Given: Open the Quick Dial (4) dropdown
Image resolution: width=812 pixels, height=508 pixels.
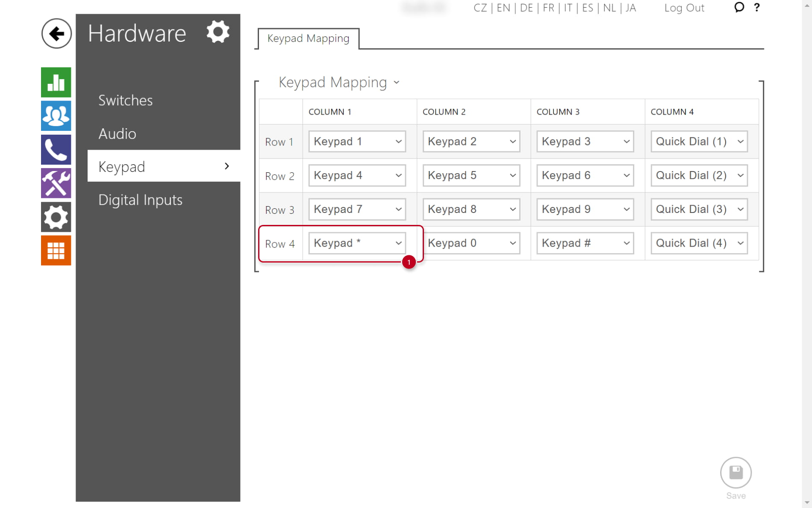Looking at the screenshot, I should coord(699,243).
